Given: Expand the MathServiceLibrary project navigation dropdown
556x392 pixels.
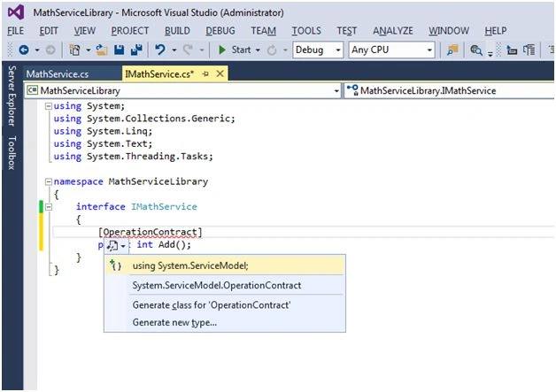Looking at the screenshot, I should 182,91.
